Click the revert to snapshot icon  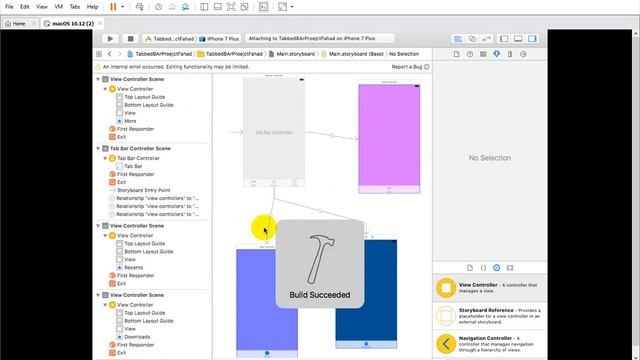(x=172, y=7)
